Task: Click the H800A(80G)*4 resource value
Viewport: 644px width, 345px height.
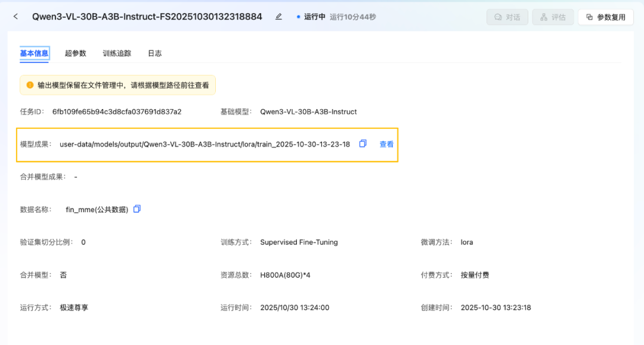Action: coord(285,275)
